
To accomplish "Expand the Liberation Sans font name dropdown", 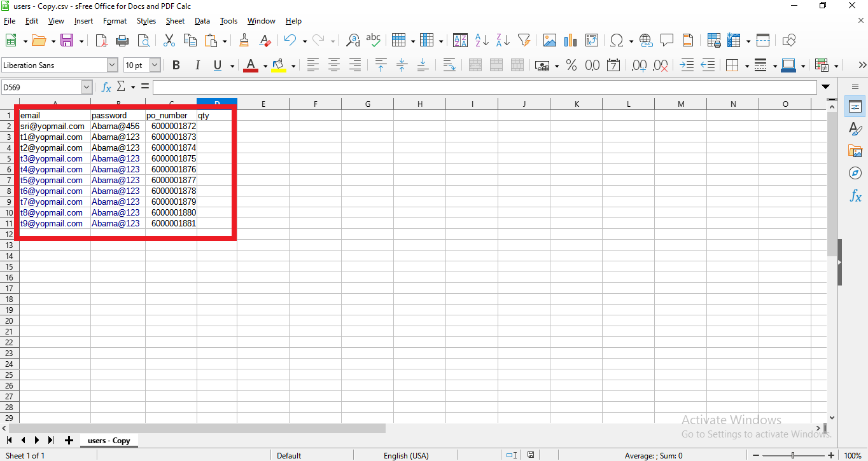I will click(x=113, y=65).
